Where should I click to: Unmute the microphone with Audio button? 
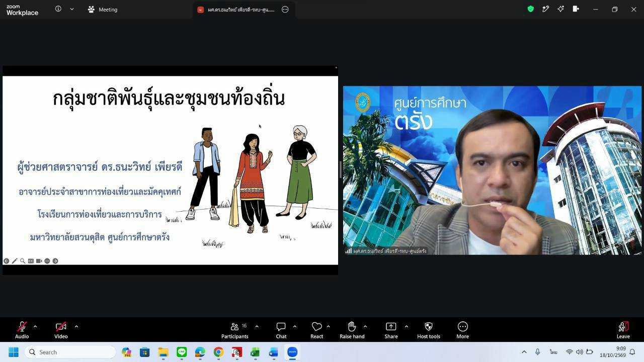pos(22,330)
